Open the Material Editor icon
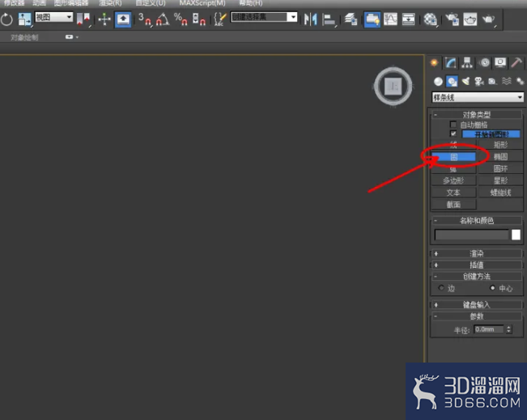This screenshot has width=527, height=420. [x=430, y=19]
